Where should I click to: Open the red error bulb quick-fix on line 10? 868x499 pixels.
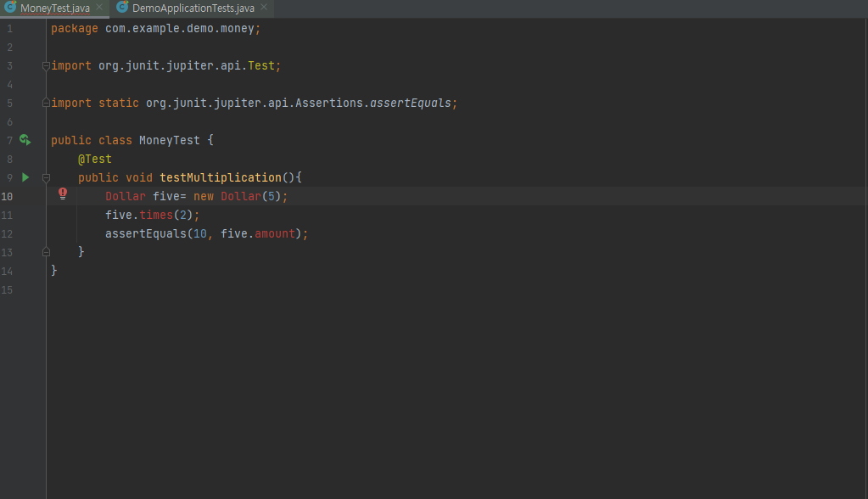[63, 193]
